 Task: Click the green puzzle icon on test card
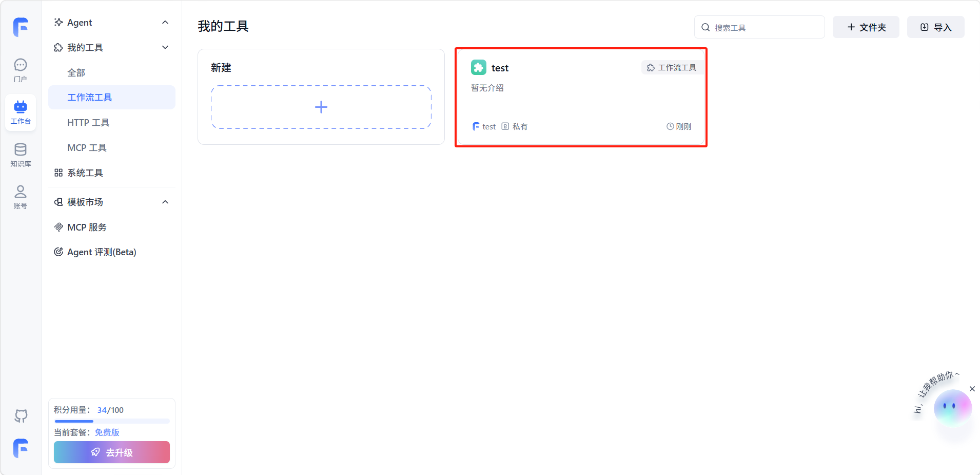[x=478, y=68]
